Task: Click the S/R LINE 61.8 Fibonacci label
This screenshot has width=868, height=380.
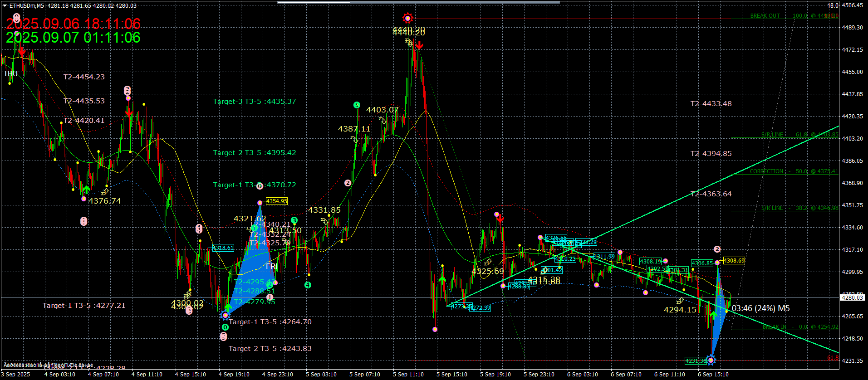Action: click(x=800, y=135)
